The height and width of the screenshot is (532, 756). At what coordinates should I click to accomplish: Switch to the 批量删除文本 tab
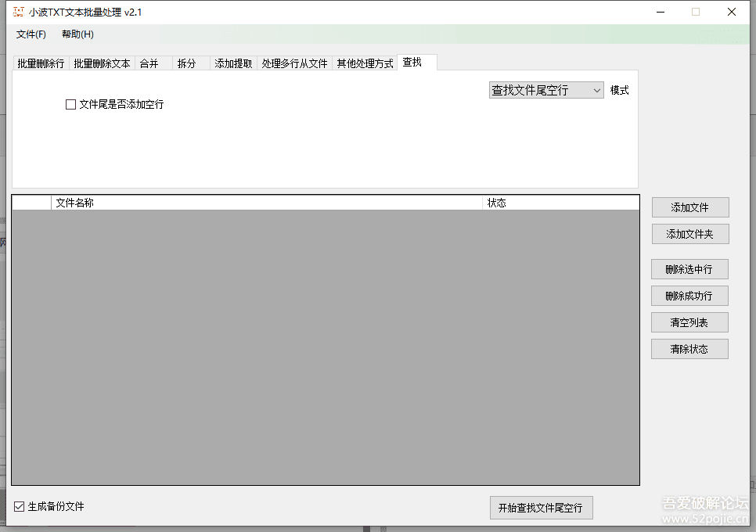[101, 64]
